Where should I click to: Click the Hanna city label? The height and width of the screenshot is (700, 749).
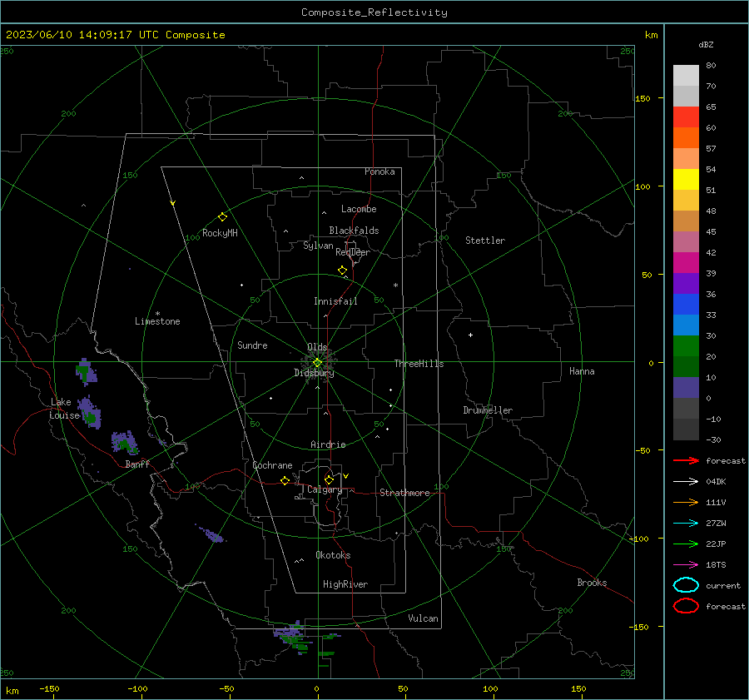click(582, 371)
